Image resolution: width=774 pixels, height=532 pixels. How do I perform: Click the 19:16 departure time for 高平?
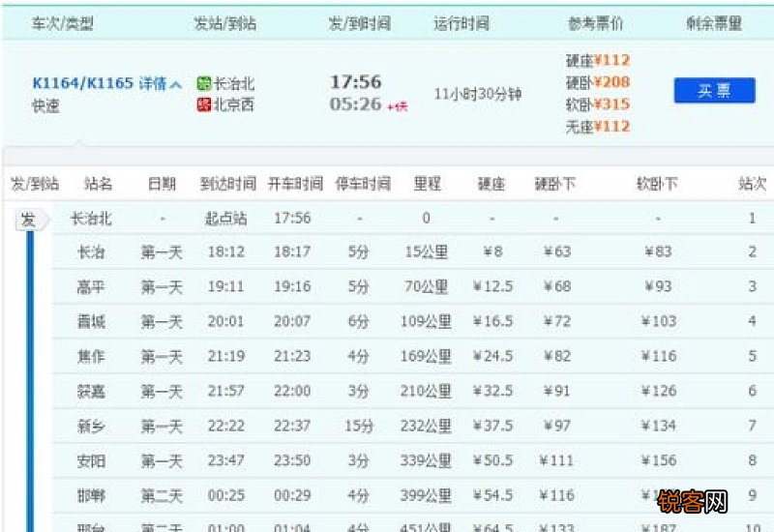[x=292, y=286]
